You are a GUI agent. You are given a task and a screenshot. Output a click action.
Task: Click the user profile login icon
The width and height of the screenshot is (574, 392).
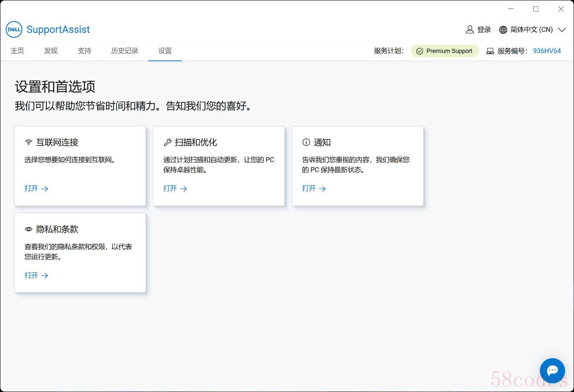pos(470,30)
